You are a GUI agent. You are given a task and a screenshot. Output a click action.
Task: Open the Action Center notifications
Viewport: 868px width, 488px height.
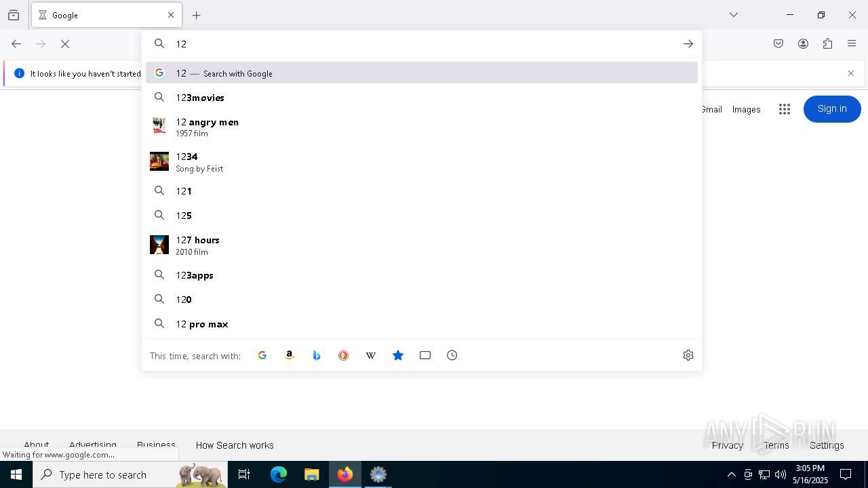click(846, 474)
